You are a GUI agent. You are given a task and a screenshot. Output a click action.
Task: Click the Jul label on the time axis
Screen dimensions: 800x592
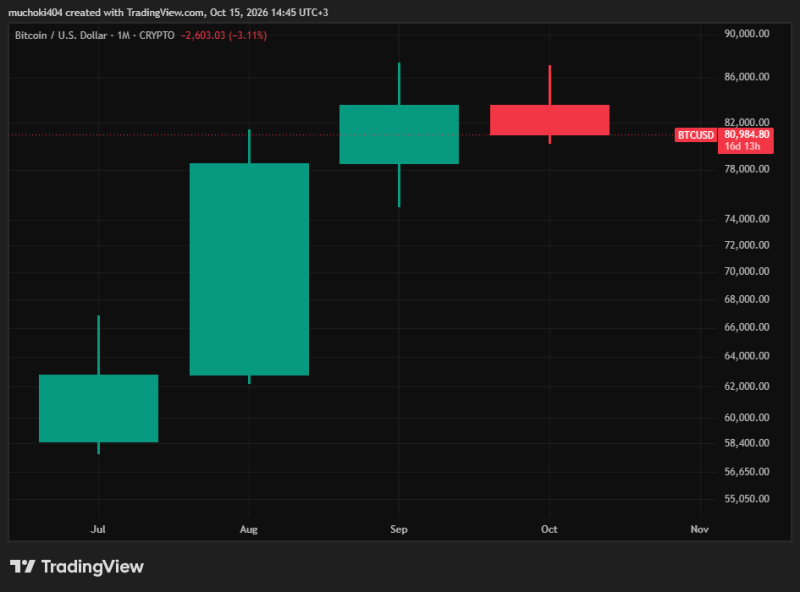tap(98, 529)
